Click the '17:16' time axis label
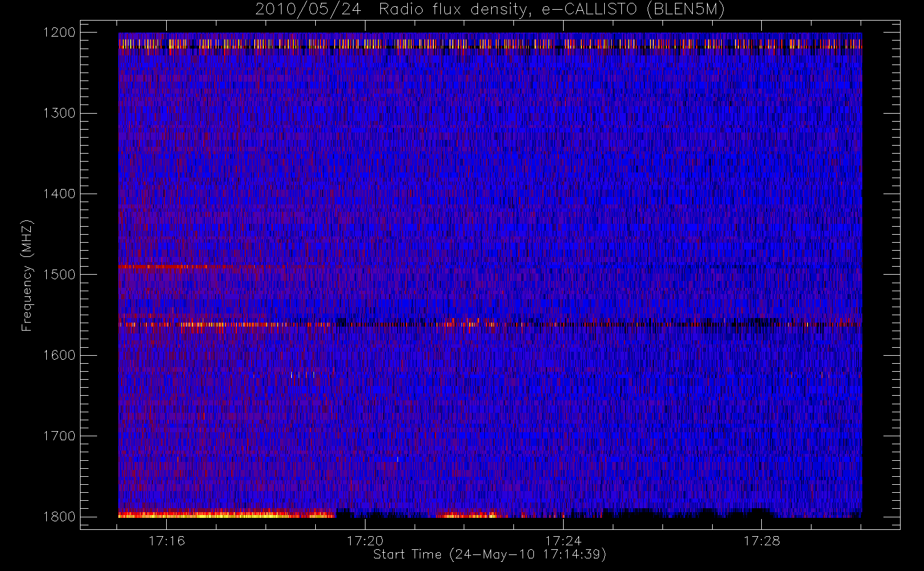This screenshot has height=571, width=924. click(x=167, y=541)
